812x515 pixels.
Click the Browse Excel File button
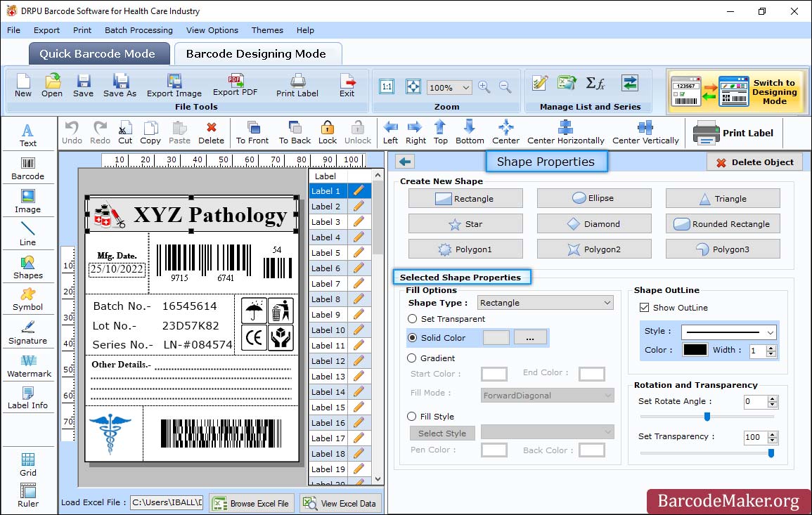point(252,503)
